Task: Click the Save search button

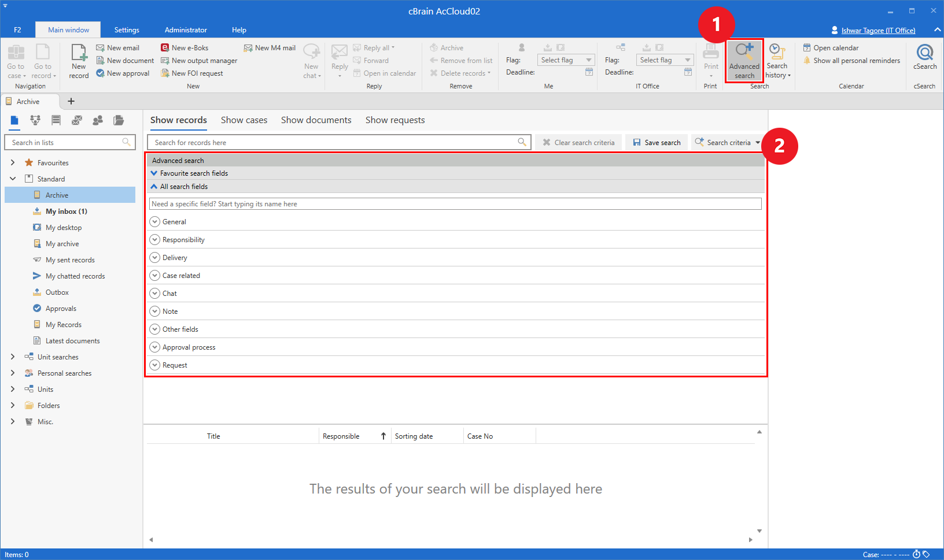Action: pos(657,143)
